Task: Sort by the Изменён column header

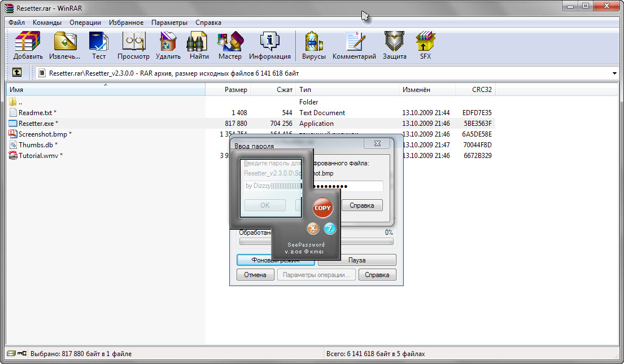Action: click(427, 90)
